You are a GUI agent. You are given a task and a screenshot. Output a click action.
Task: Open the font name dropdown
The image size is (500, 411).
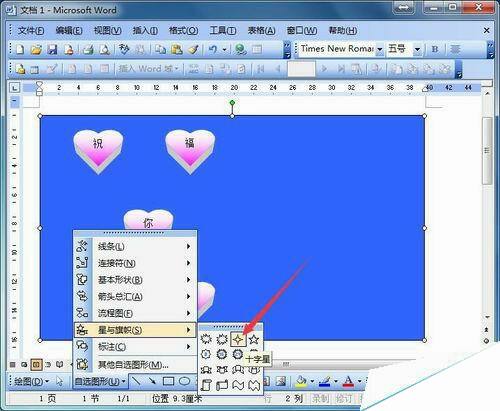[x=380, y=49]
